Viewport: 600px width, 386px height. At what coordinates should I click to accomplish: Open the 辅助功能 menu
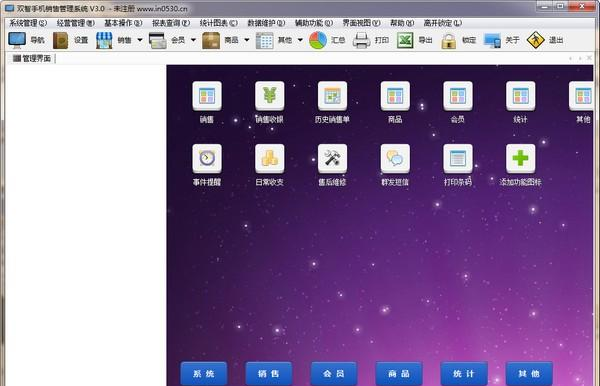click(314, 23)
